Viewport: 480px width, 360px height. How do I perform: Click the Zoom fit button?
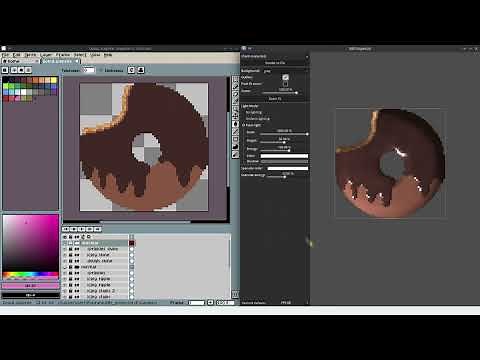coord(275,99)
